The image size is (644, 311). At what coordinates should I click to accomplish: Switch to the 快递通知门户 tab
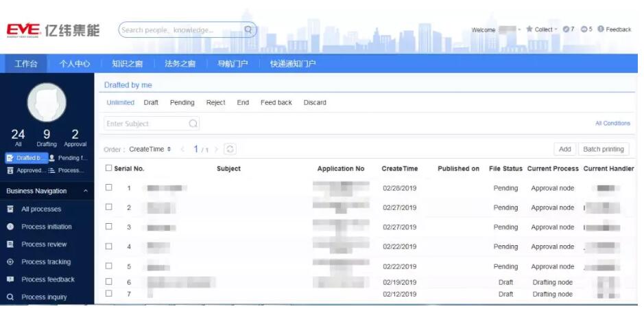click(293, 64)
